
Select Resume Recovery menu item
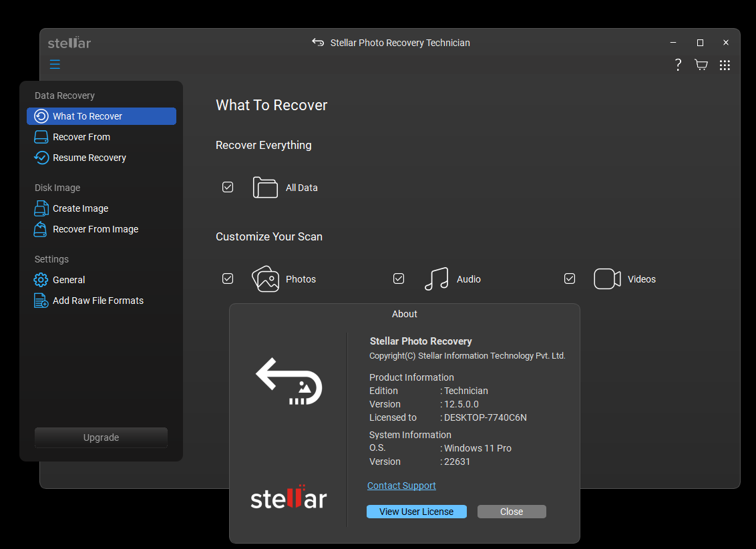102,158
